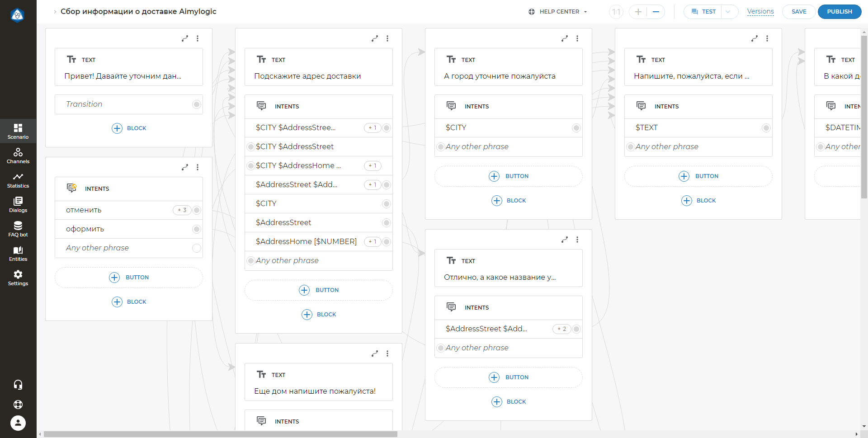The width and height of the screenshot is (868, 438).
Task: Click connection icon of А город screen
Action: pos(565,38)
